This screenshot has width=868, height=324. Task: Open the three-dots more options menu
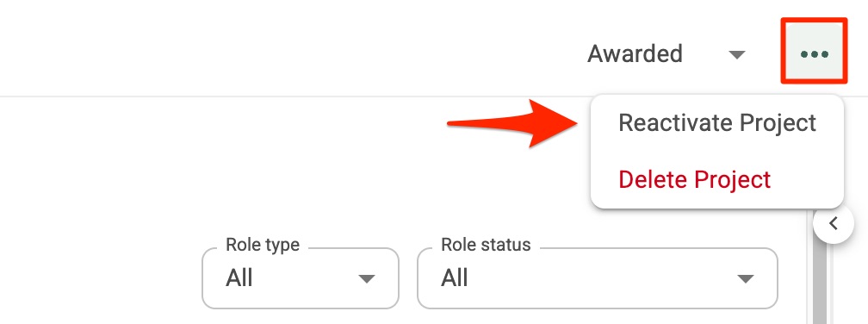click(814, 55)
